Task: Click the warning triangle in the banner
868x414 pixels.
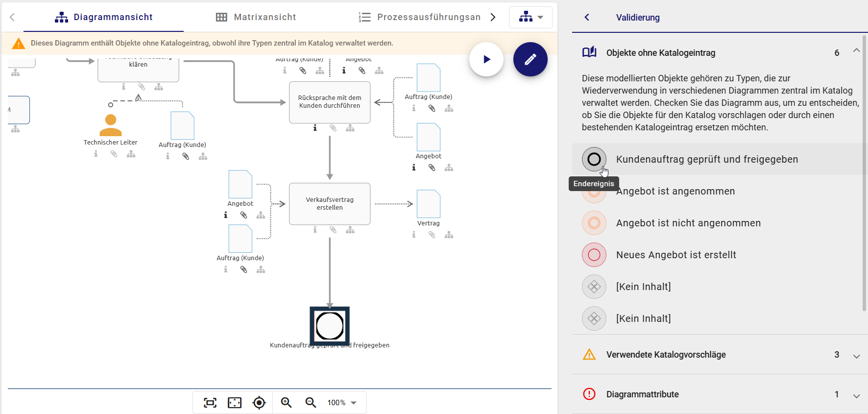Action: tap(19, 44)
